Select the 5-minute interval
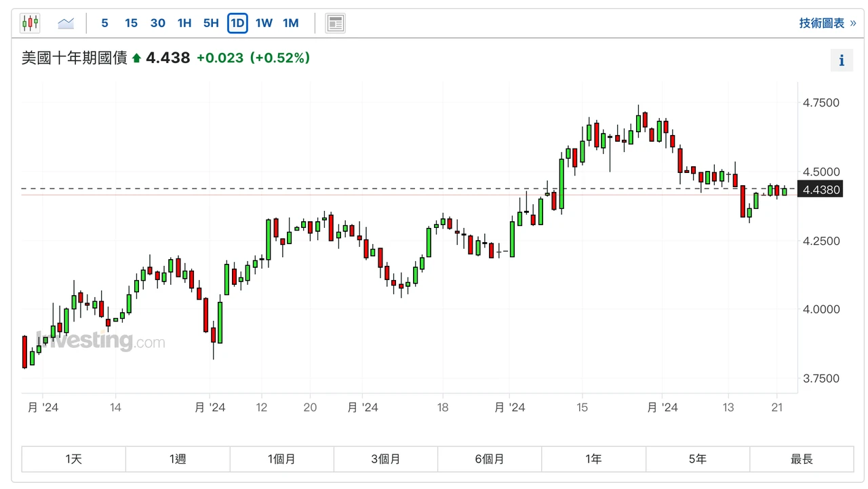868x489 pixels. (104, 22)
